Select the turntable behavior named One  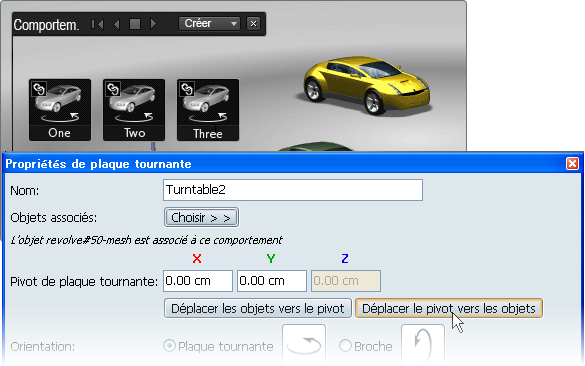[x=60, y=110]
